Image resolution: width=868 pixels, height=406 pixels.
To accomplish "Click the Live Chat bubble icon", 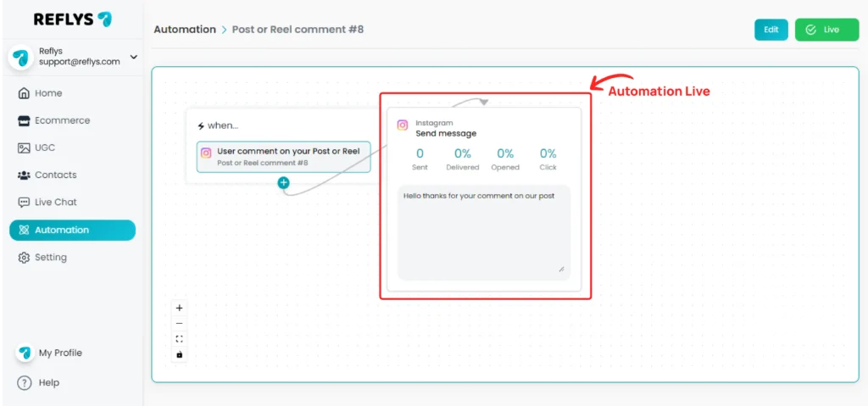I will 24,203.
